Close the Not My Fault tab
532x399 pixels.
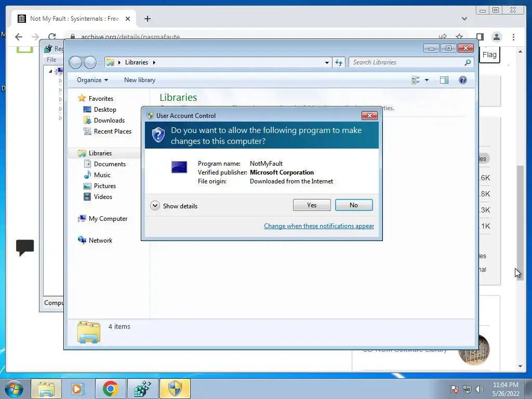pos(128,19)
